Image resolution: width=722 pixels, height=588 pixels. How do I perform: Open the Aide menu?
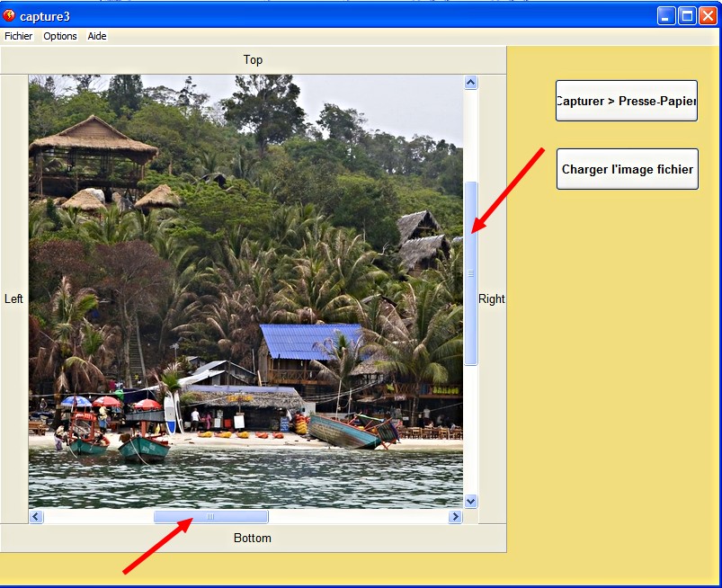[97, 36]
